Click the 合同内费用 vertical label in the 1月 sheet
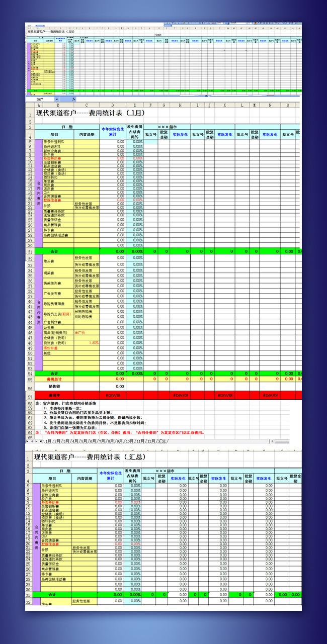The height and width of the screenshot is (644, 327). pyautogui.click(x=38, y=194)
